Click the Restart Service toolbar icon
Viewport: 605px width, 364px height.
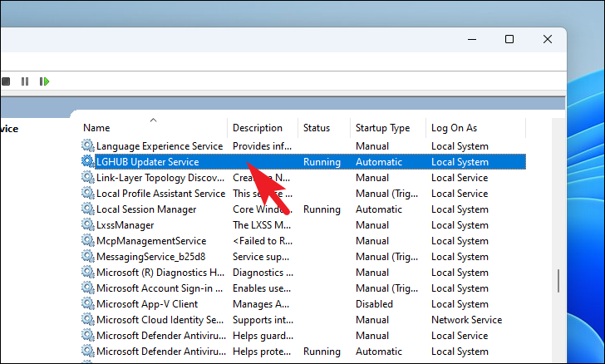pyautogui.click(x=44, y=81)
